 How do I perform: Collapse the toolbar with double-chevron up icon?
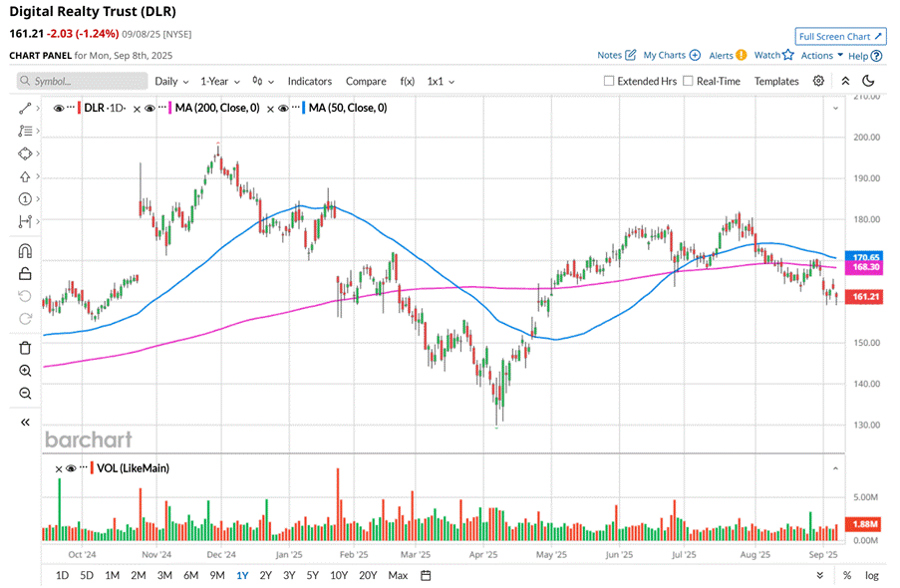[845, 81]
